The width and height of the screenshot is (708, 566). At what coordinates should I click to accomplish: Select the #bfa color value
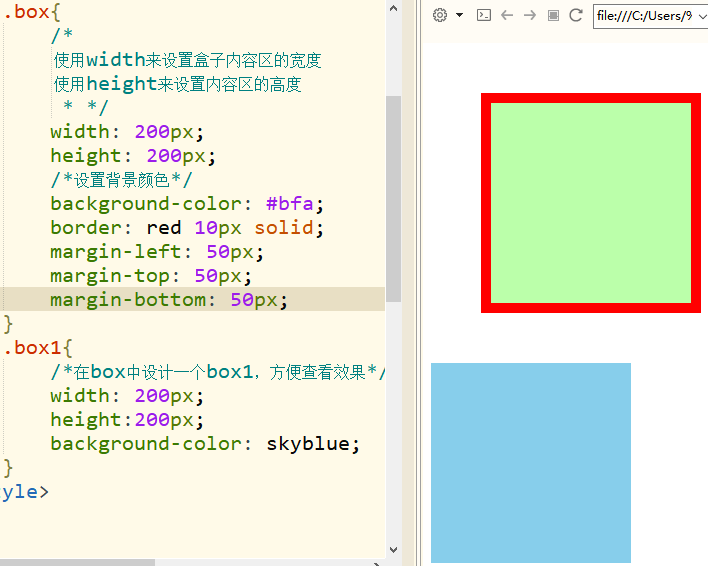(x=289, y=204)
